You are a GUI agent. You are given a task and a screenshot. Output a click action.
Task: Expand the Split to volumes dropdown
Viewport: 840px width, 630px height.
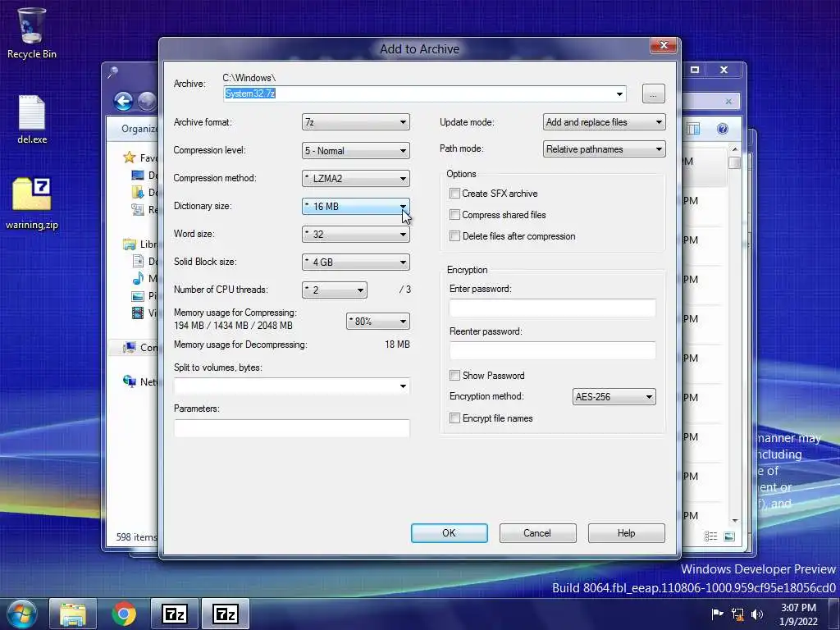click(x=403, y=386)
